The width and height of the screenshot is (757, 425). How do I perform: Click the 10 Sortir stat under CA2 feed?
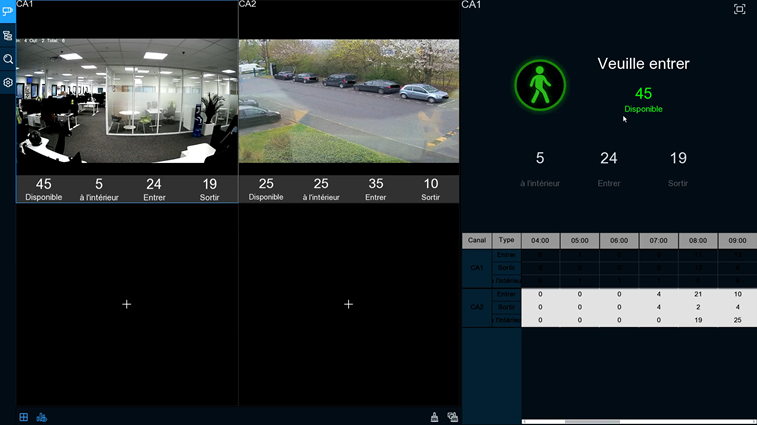pos(431,189)
